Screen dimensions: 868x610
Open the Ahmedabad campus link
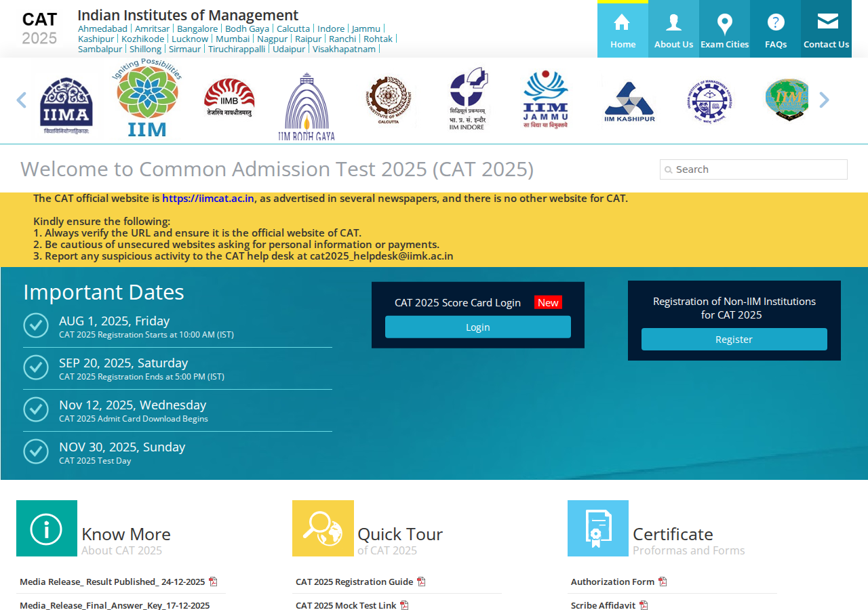[102, 28]
